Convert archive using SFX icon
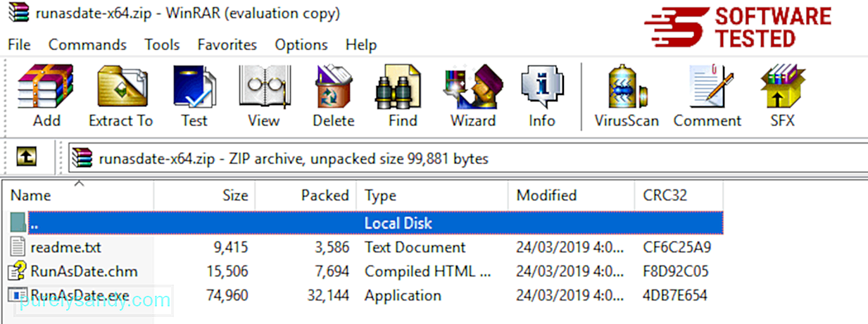868x324 pixels. [782, 96]
